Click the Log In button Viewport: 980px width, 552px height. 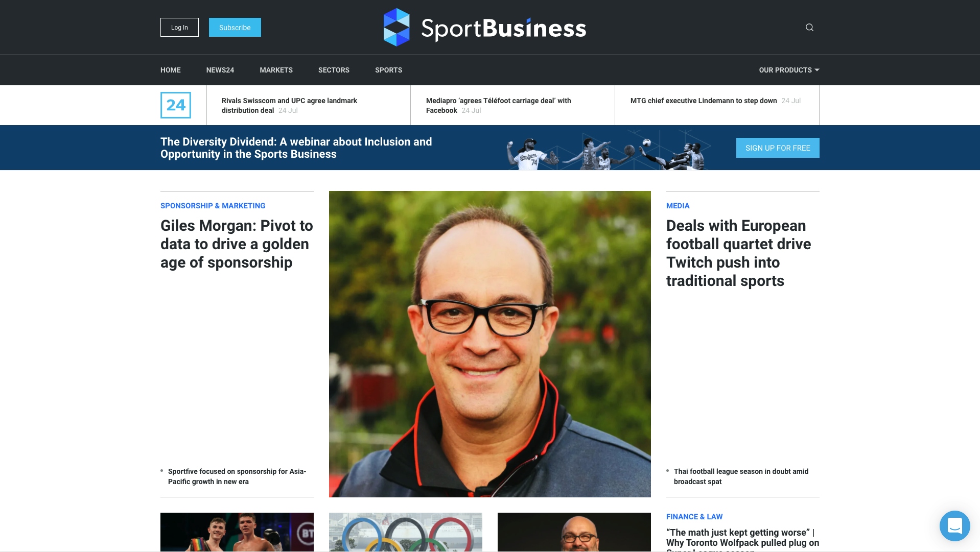point(179,28)
